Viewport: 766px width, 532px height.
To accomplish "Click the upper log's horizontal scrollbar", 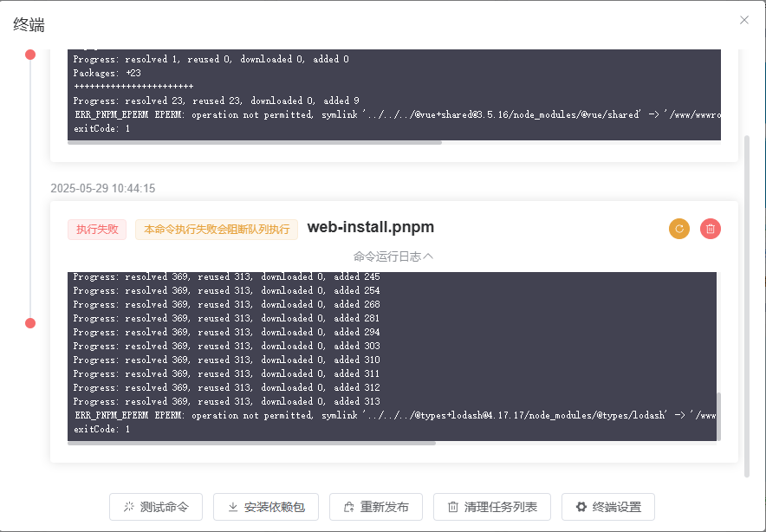I will point(255,141).
